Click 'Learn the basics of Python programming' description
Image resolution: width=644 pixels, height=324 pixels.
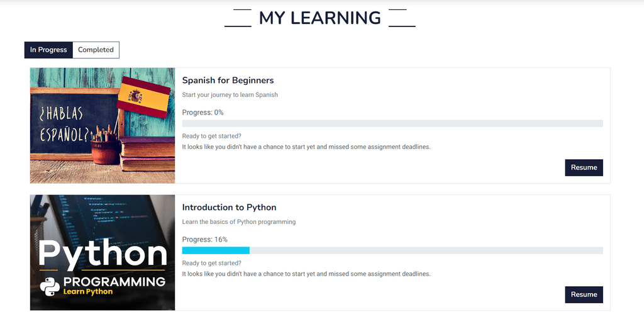tap(238, 221)
